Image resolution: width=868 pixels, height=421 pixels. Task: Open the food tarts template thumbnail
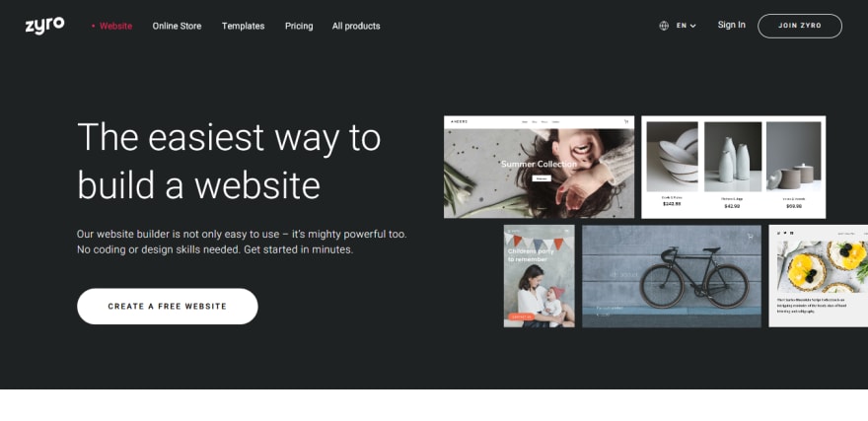coord(818,276)
